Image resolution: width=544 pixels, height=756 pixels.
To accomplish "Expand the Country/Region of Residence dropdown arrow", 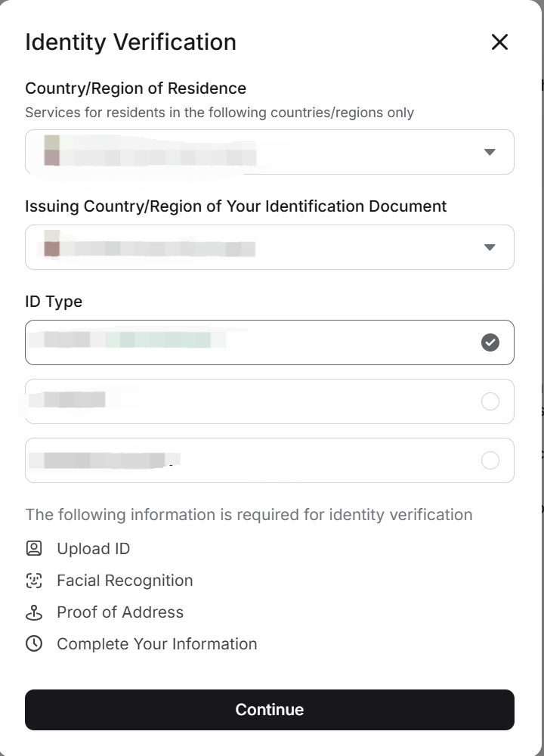I will pos(490,152).
